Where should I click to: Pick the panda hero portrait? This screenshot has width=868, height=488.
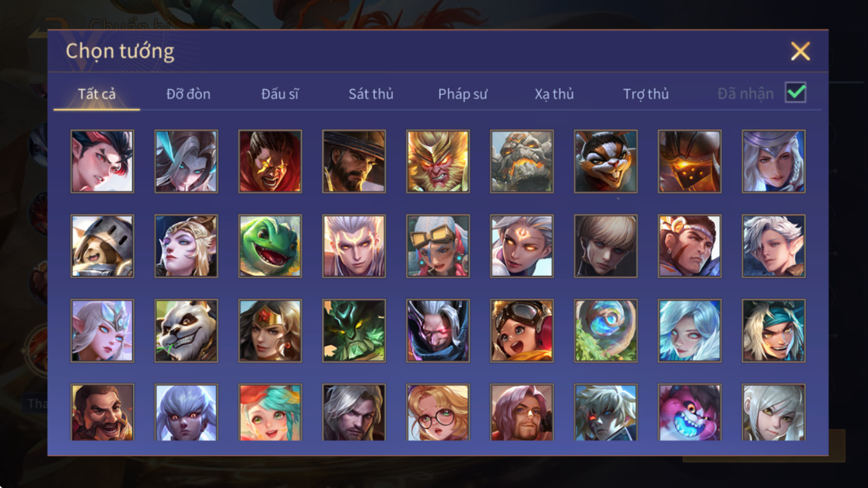tap(186, 330)
